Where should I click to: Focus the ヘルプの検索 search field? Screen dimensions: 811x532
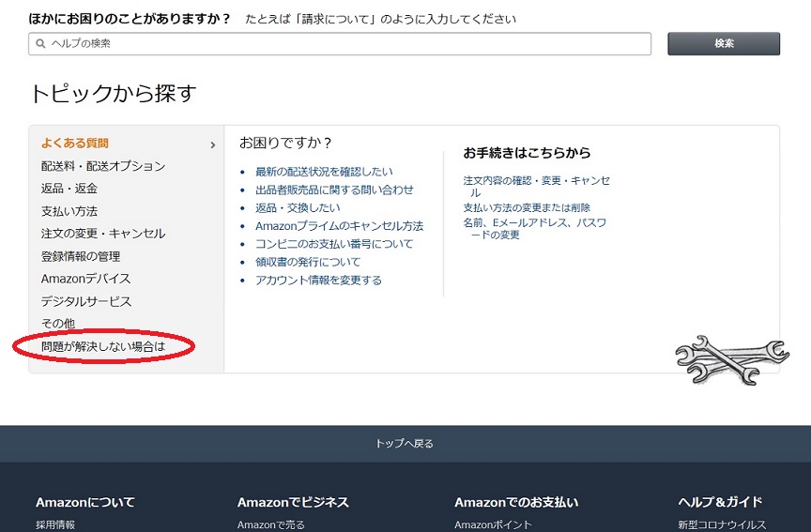point(340,44)
